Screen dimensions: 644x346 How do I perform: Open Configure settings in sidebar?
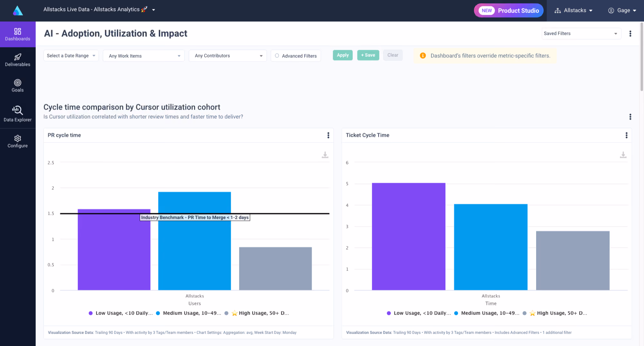click(18, 142)
